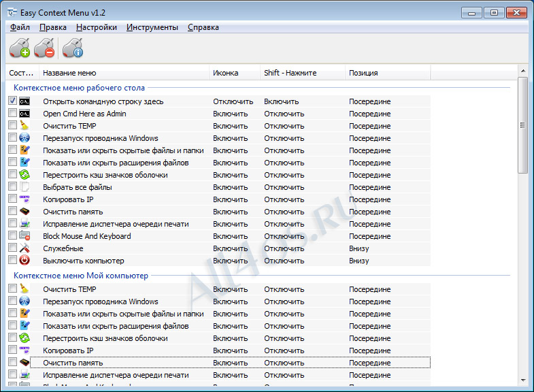Click the 'Сост...' column header

click(x=22, y=73)
